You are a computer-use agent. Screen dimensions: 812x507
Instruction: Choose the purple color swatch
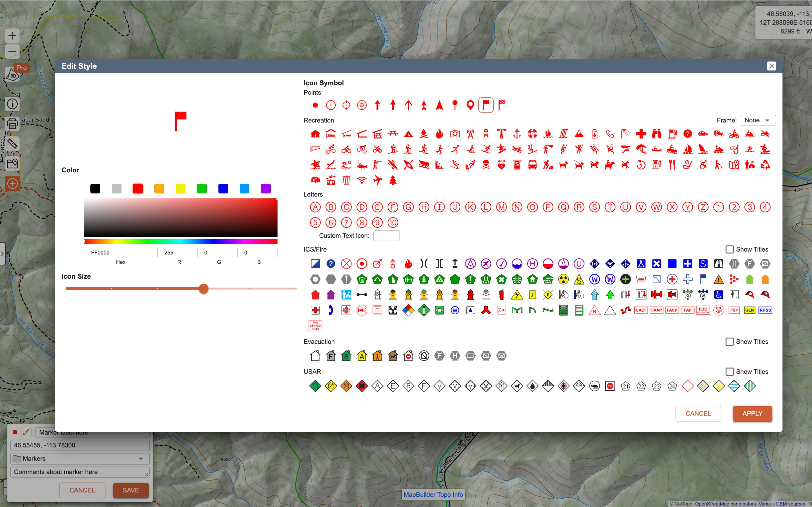266,189
